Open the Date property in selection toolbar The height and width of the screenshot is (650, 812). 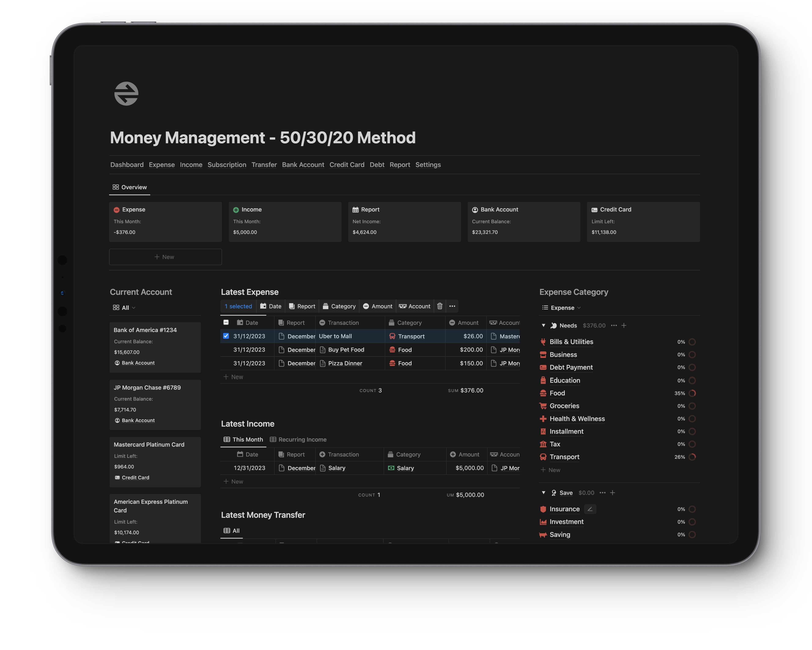[x=271, y=306]
